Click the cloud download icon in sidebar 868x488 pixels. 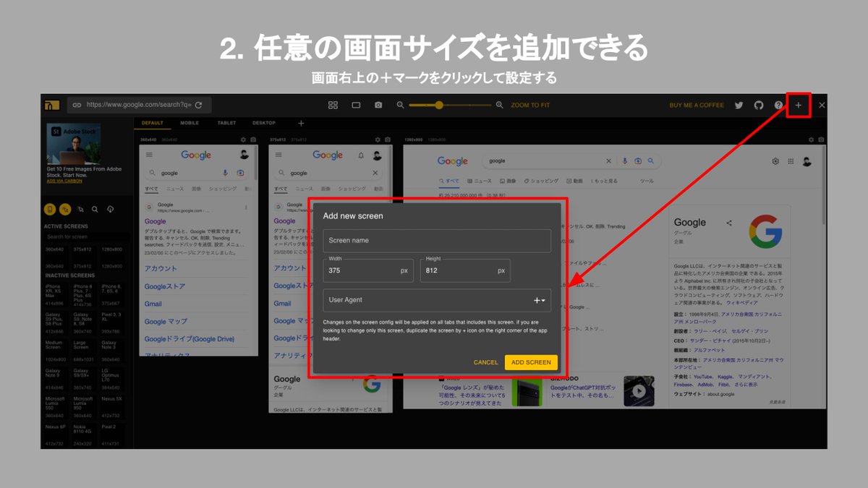coord(110,209)
